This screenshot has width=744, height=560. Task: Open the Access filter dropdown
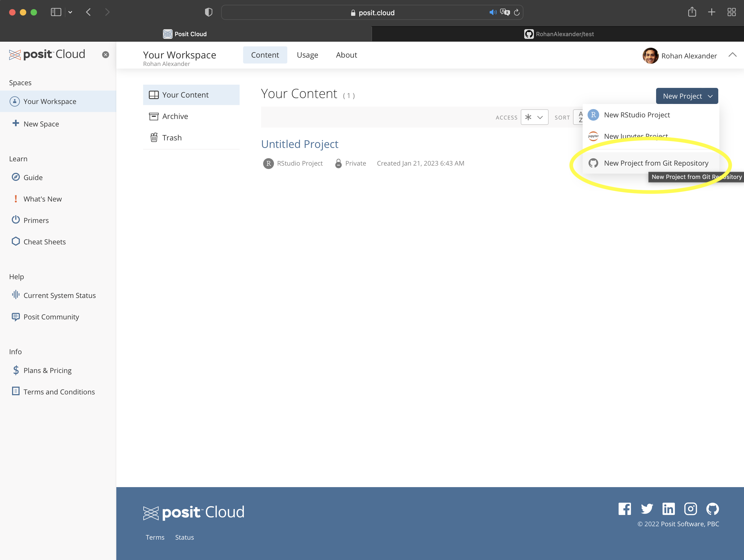(534, 117)
